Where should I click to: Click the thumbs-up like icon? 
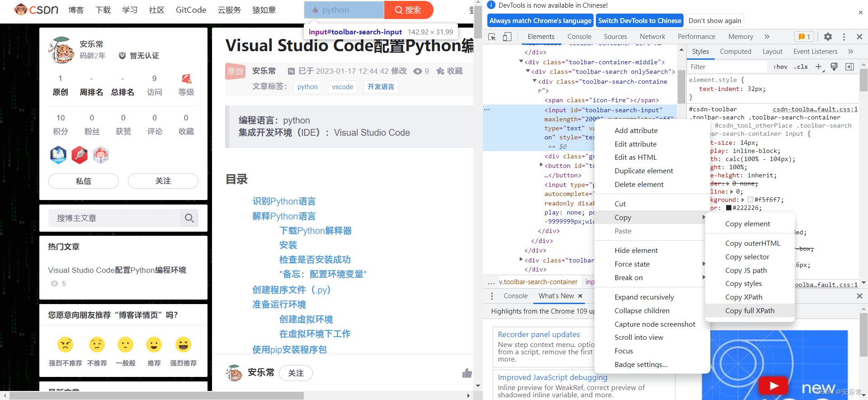pyautogui.click(x=467, y=373)
